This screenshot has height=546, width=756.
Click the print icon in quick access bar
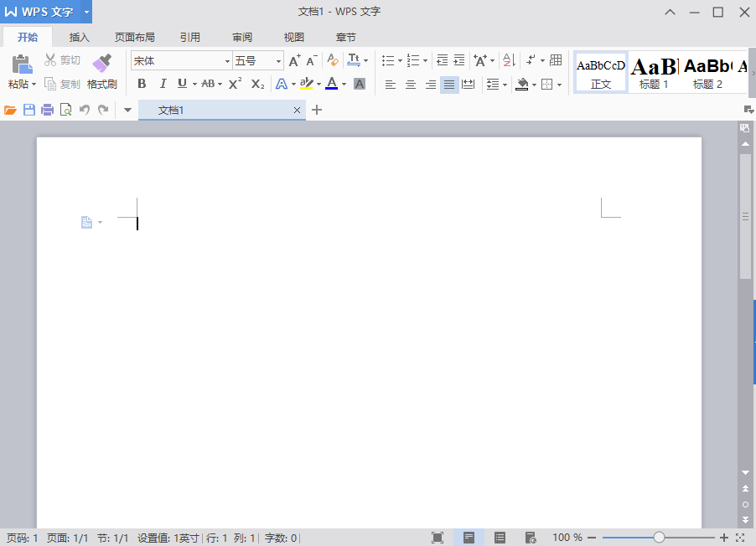47,110
